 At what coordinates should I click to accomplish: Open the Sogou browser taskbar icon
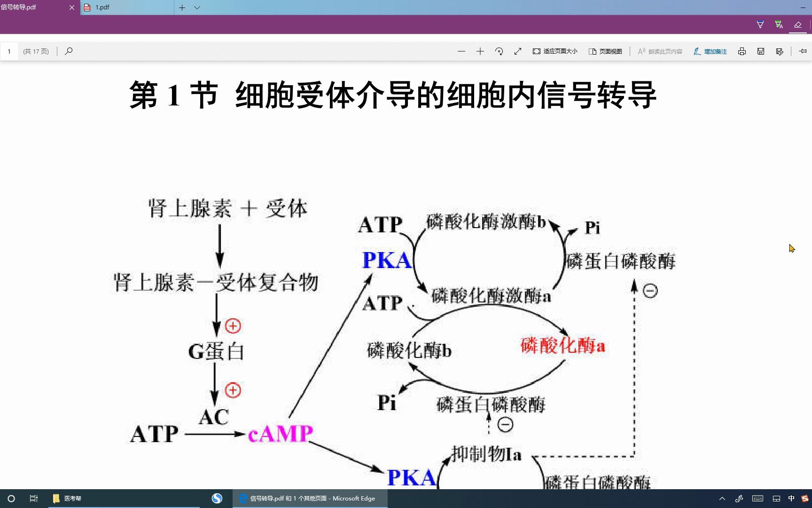217,499
